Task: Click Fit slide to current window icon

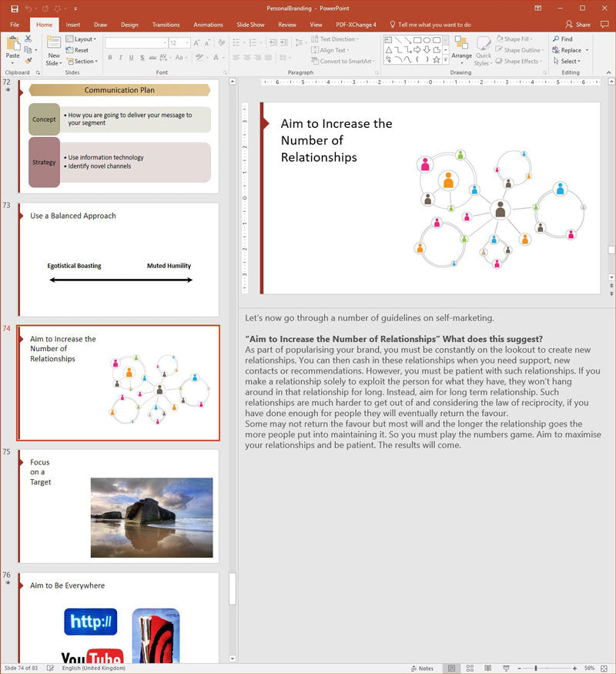Action: click(x=604, y=669)
